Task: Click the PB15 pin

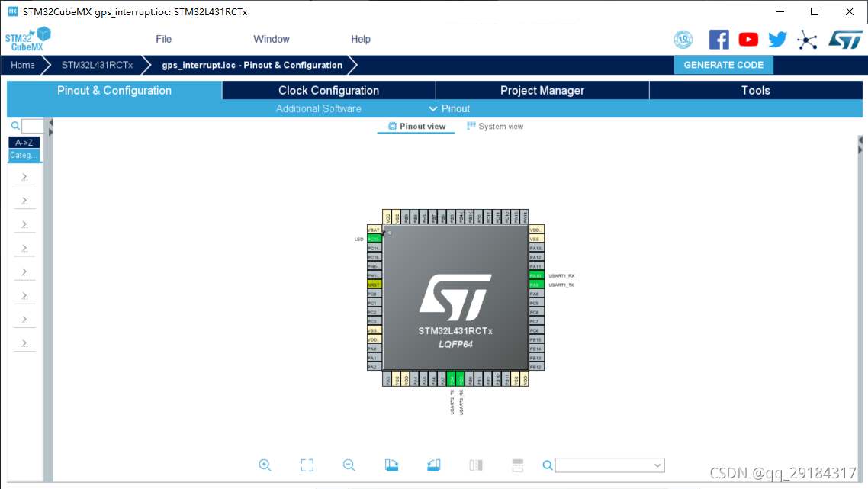Action: tap(536, 339)
